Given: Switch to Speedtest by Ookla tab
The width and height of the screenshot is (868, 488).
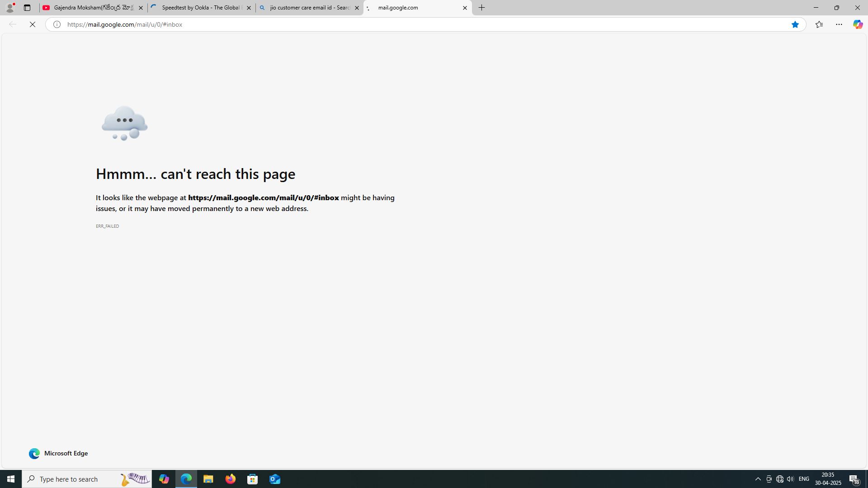Looking at the screenshot, I should [x=201, y=8].
